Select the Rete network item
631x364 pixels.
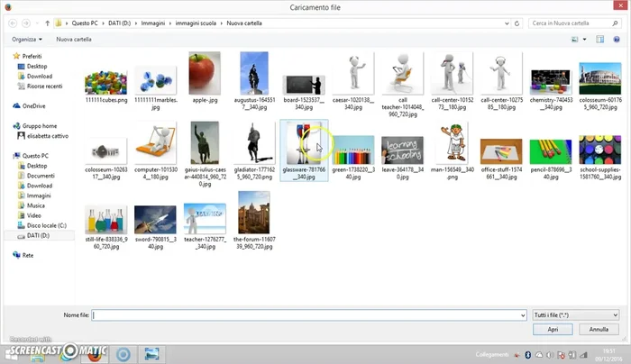(x=28, y=255)
